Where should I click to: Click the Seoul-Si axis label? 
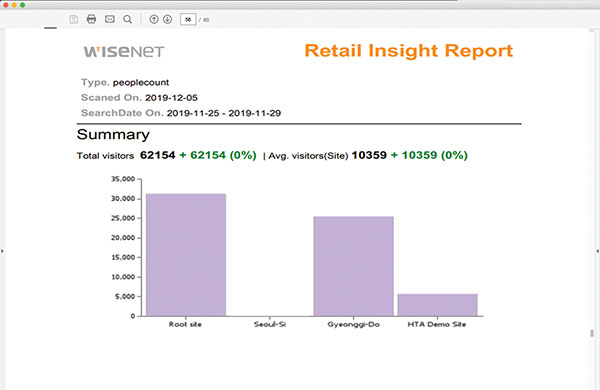coord(270,325)
